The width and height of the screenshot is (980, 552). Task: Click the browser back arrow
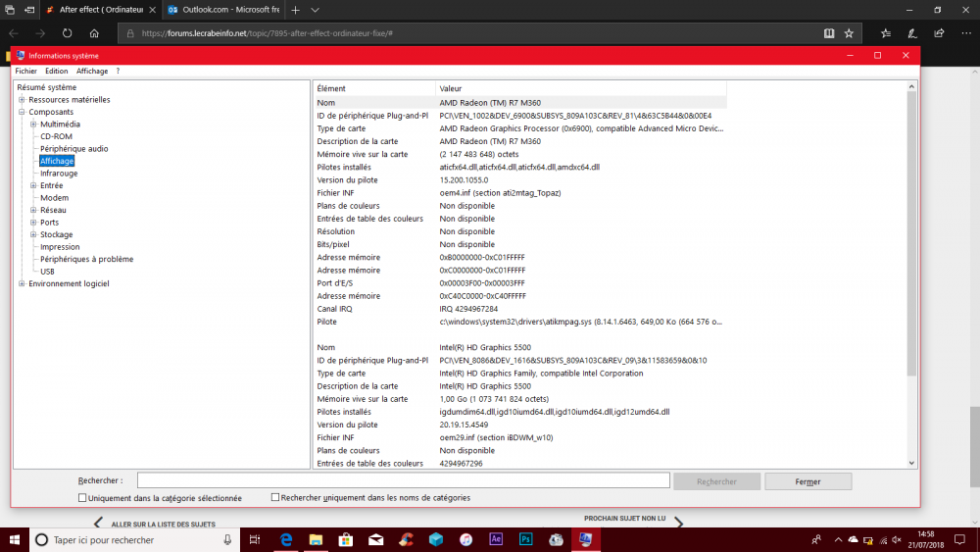tap(14, 33)
